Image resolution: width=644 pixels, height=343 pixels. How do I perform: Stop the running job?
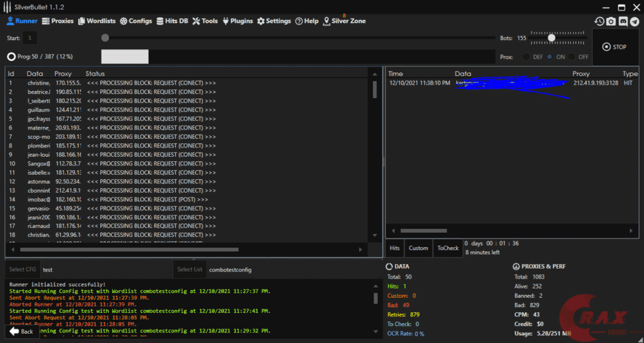[615, 47]
